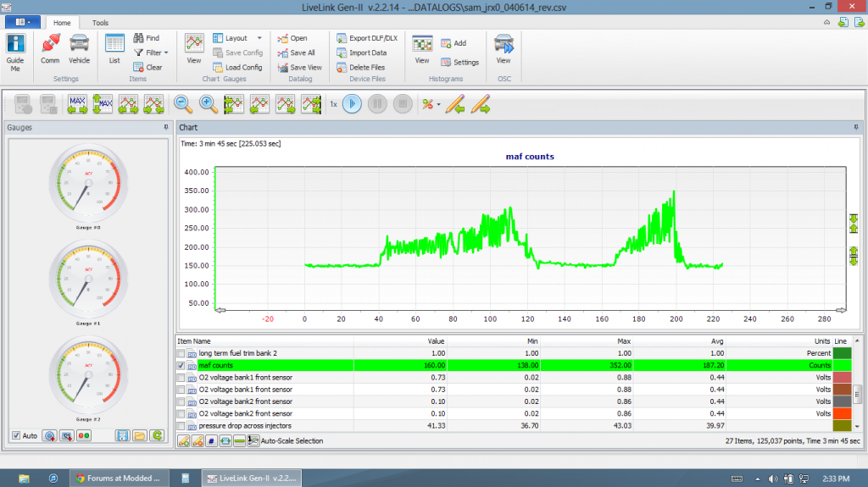Uncheck the maf counts checkbox
The width and height of the screenshot is (868, 487).
(x=181, y=365)
